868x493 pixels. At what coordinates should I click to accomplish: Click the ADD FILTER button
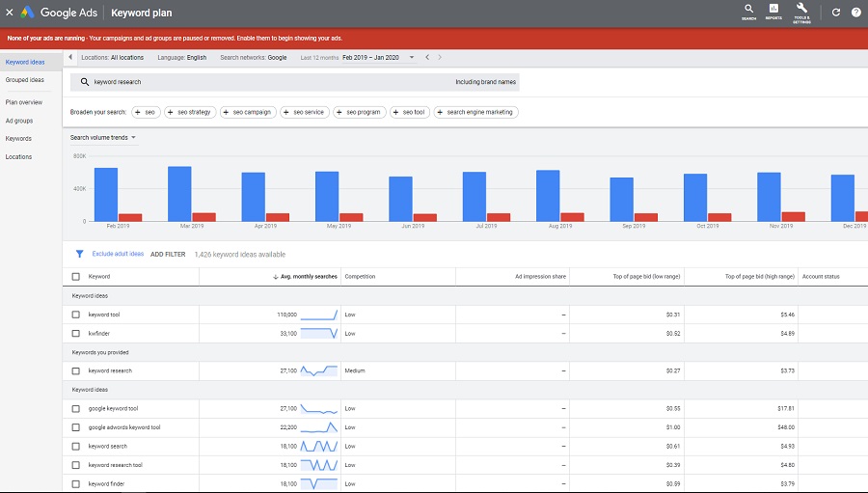point(168,255)
